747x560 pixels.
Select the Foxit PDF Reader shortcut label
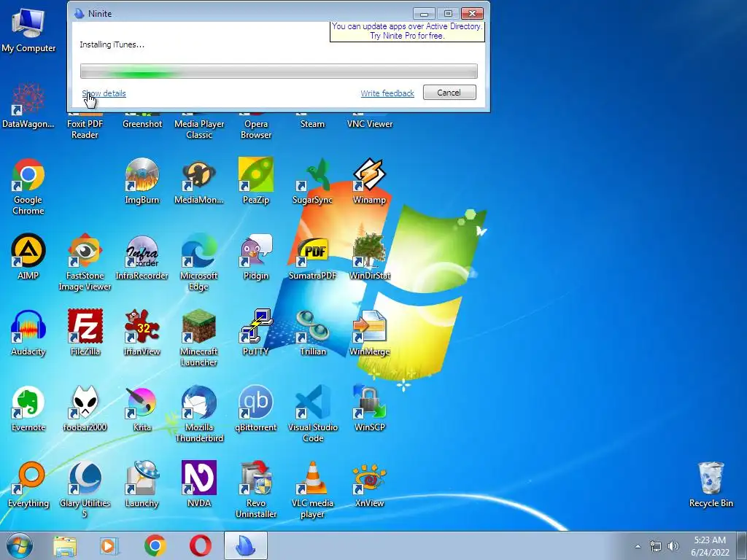pyautogui.click(x=85, y=129)
